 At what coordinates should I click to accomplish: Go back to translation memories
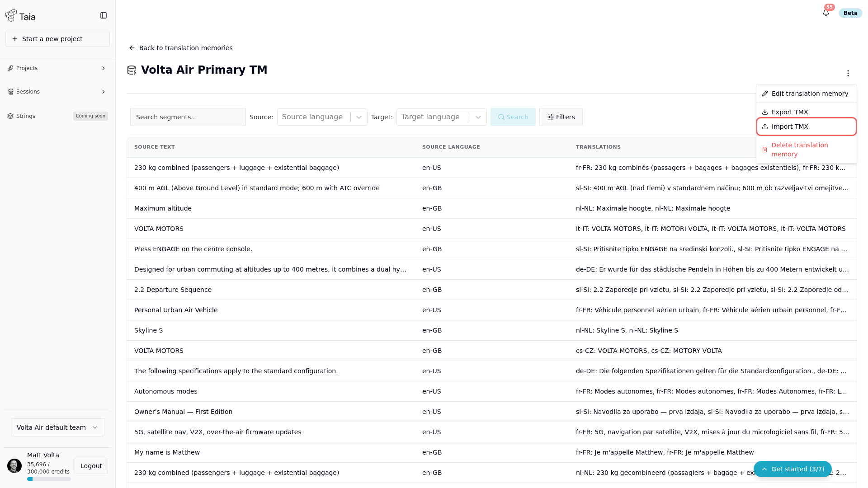pos(181,48)
